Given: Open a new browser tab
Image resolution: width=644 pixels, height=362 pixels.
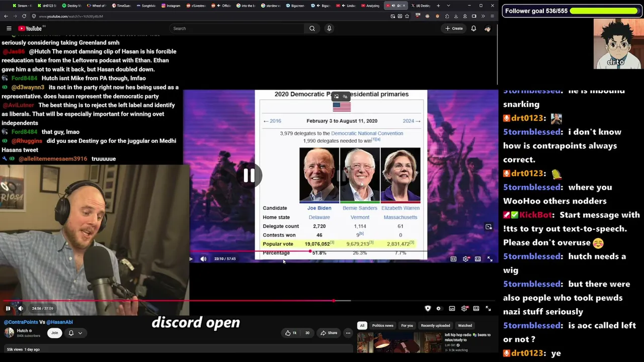Looking at the screenshot, I should (438, 6).
